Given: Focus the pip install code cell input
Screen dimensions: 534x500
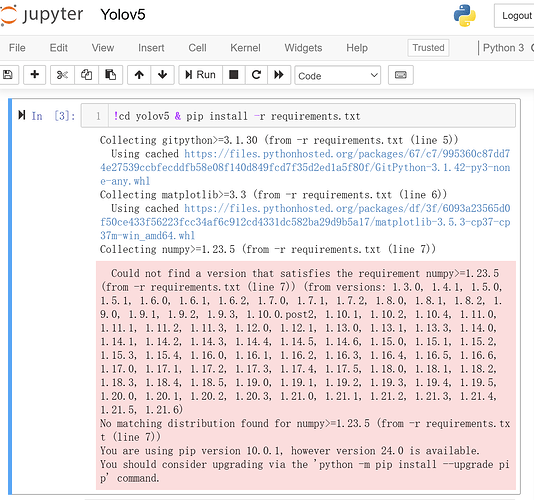Looking at the screenshot, I should (311, 116).
